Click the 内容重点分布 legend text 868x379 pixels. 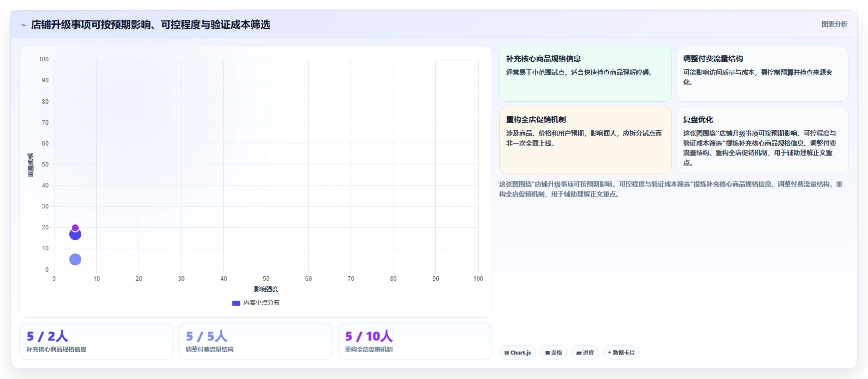[261, 303]
